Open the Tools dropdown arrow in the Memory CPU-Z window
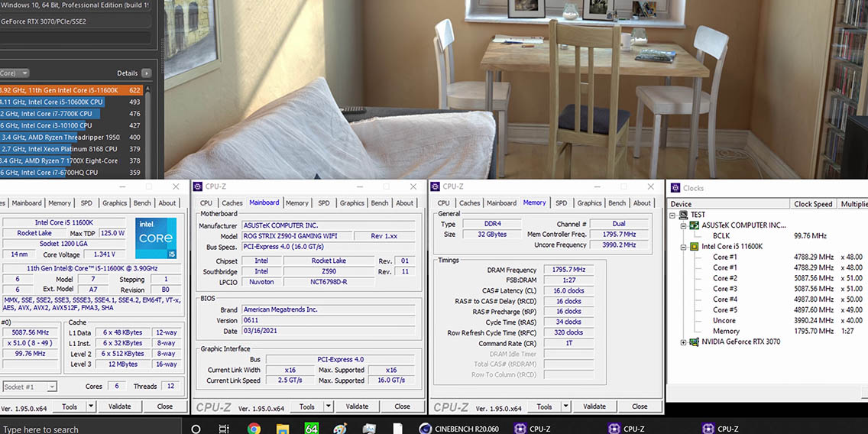 pos(565,406)
